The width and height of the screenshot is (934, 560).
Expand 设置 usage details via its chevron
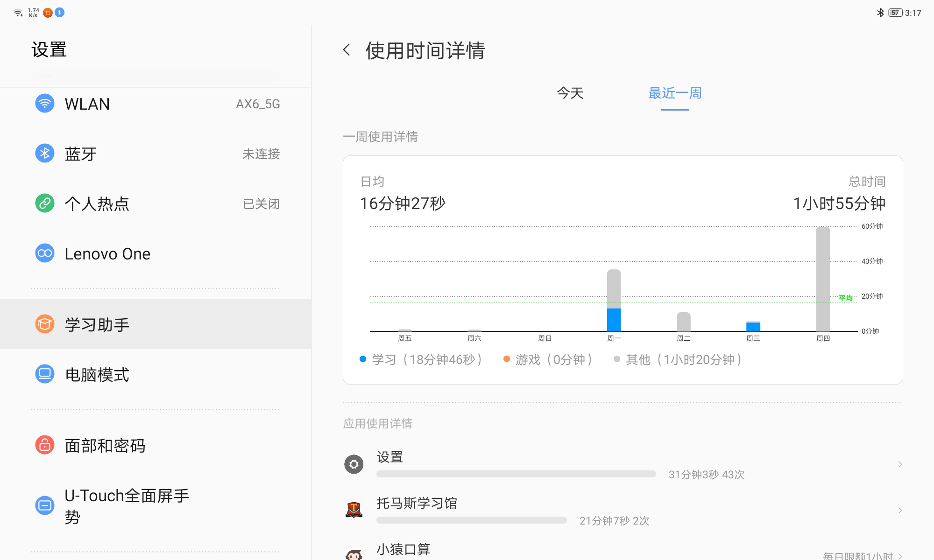900,464
